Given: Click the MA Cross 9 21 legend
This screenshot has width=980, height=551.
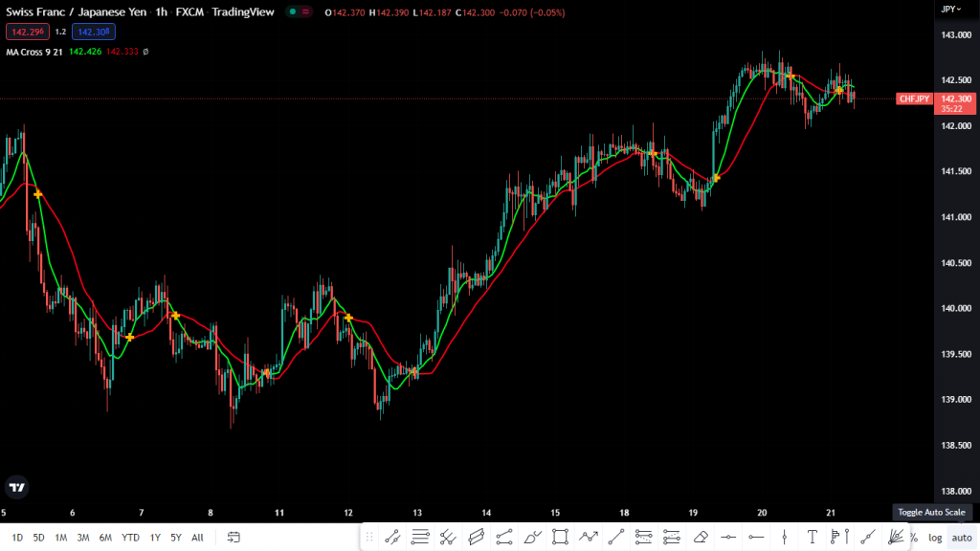Looking at the screenshot, I should 34,52.
